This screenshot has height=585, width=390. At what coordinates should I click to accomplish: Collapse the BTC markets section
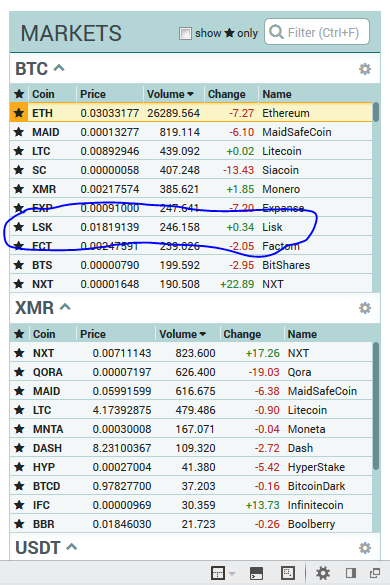[59, 68]
